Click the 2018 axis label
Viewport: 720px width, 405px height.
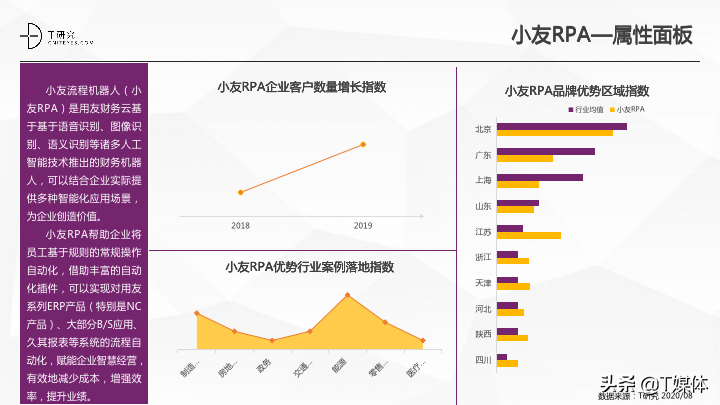tap(240, 225)
